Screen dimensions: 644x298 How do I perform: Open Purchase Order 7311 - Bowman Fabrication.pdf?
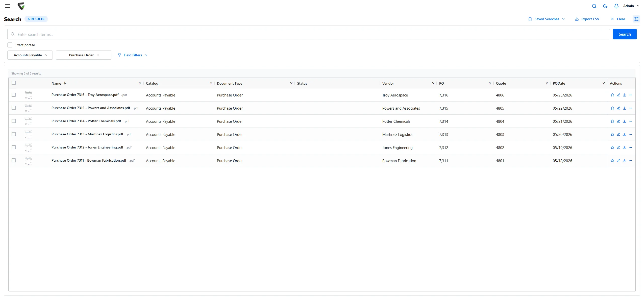tap(89, 160)
